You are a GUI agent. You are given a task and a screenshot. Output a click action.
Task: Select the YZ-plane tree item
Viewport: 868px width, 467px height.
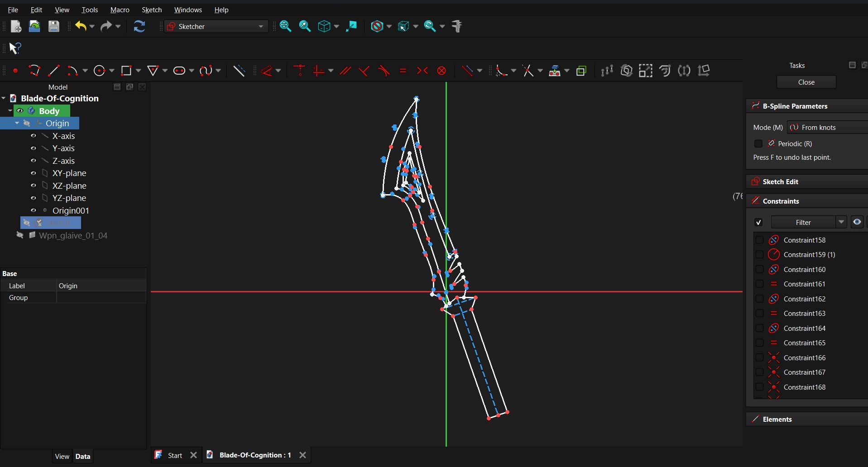pyautogui.click(x=69, y=198)
